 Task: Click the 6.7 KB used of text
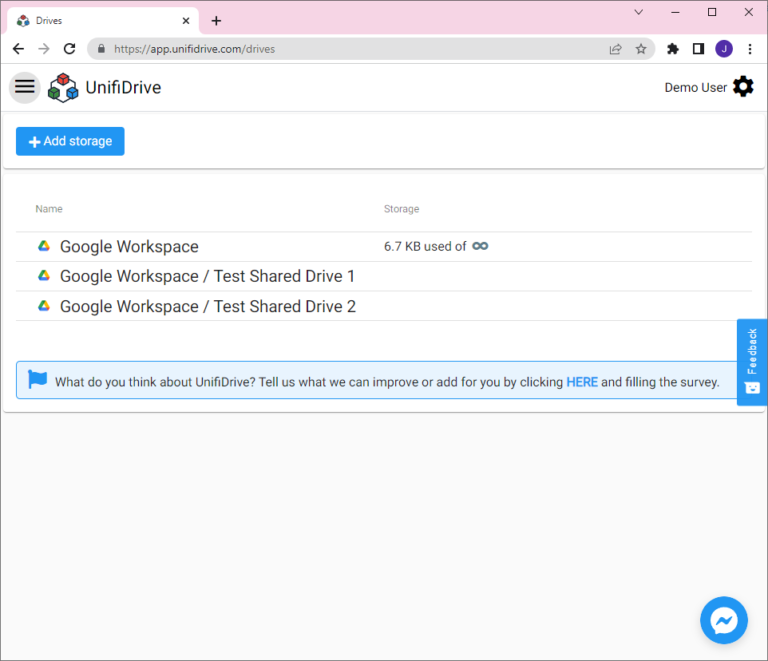[425, 246]
